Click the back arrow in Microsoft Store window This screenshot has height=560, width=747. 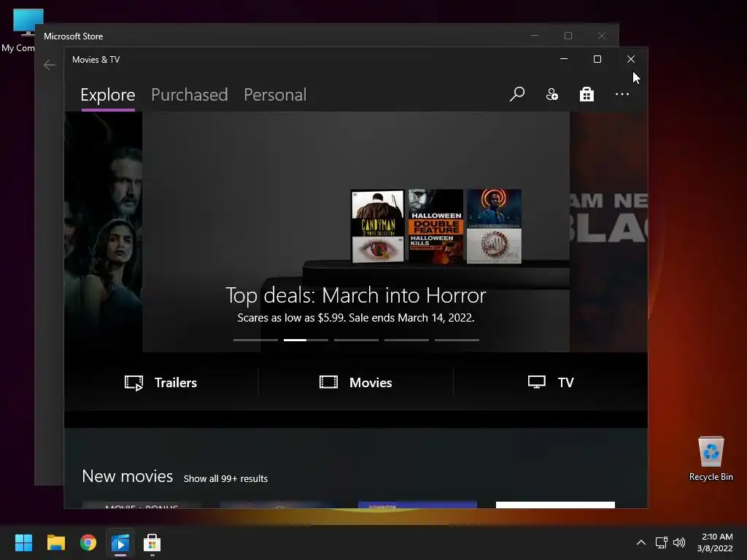coord(49,65)
